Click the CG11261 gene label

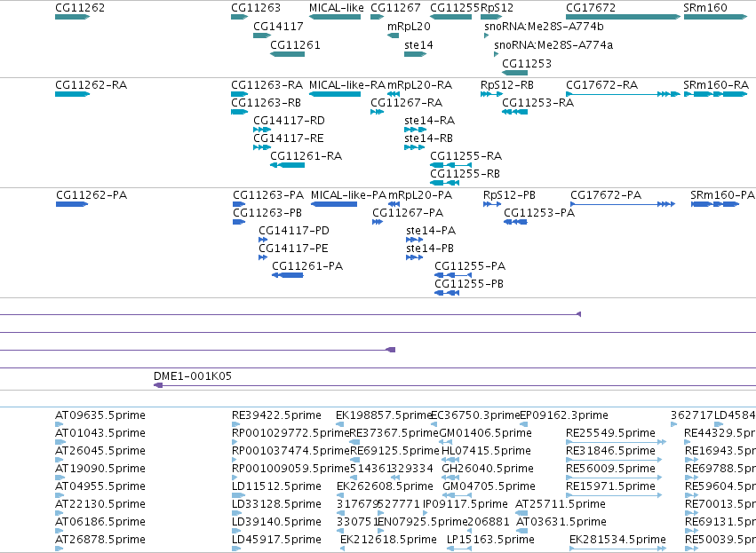295,45
